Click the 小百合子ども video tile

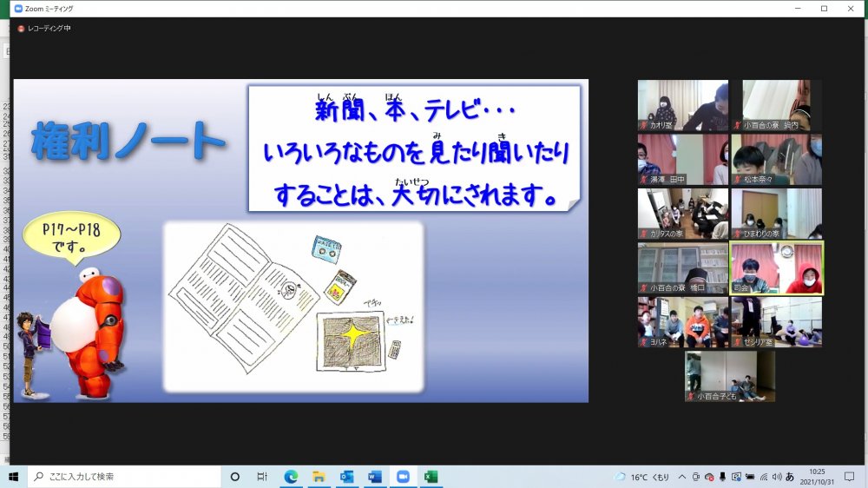tap(729, 376)
